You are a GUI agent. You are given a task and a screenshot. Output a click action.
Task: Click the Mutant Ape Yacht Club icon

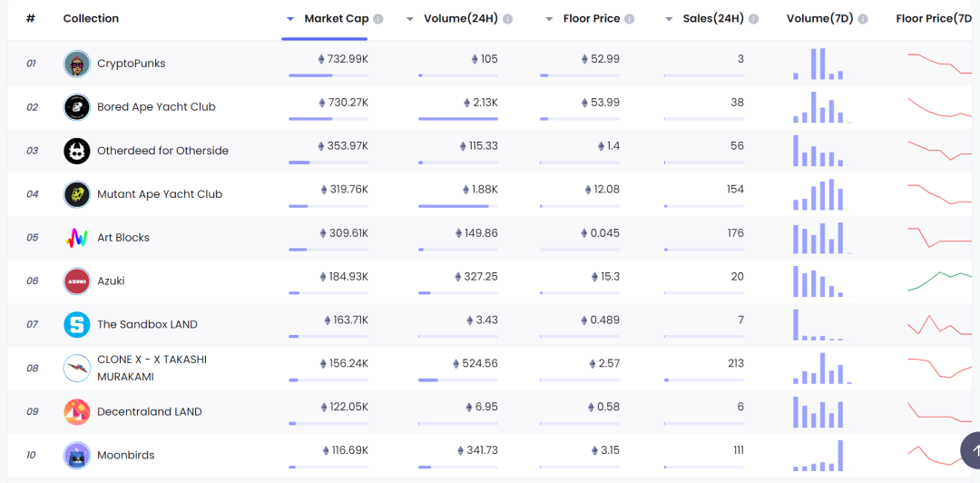[77, 194]
